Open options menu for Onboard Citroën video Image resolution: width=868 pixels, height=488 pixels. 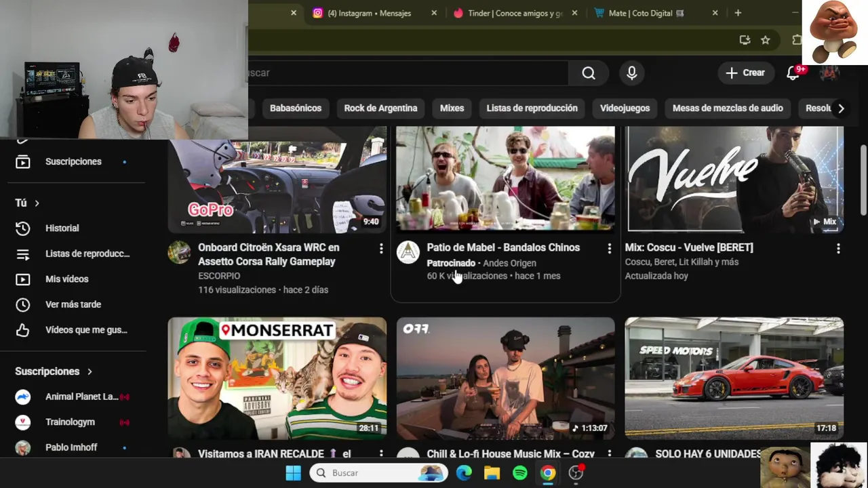point(380,249)
